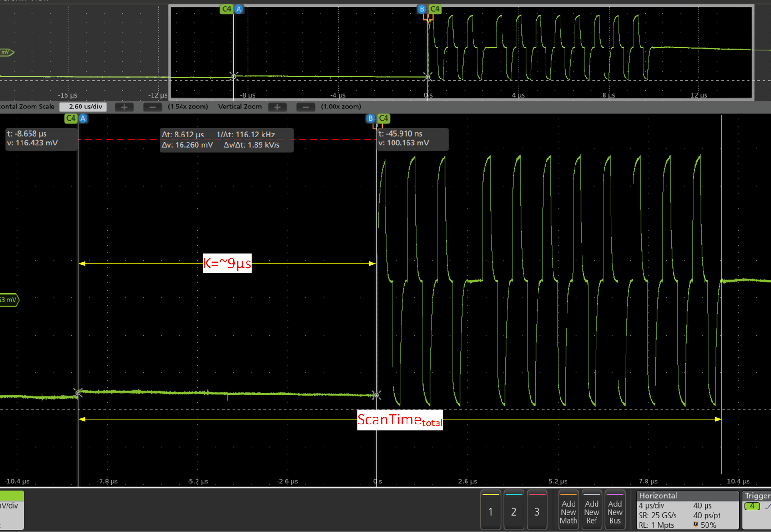771x532 pixels.
Task: Open the Trigger settings badge
Action: click(756, 510)
